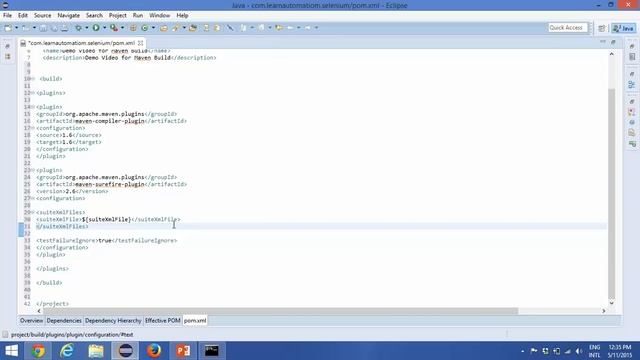This screenshot has width=640, height=360.
Task: Open the Project menu
Action: pos(118,16)
